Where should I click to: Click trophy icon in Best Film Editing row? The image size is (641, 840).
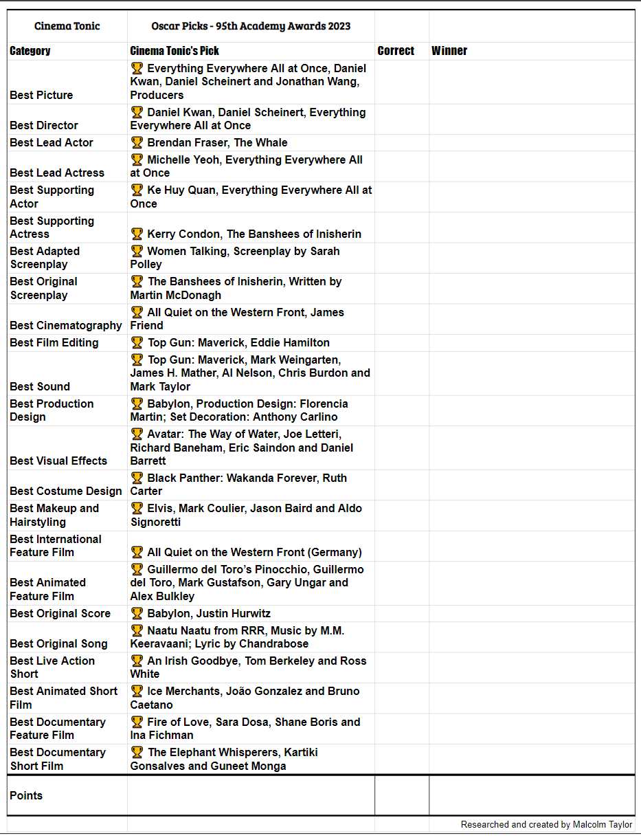coord(137,342)
